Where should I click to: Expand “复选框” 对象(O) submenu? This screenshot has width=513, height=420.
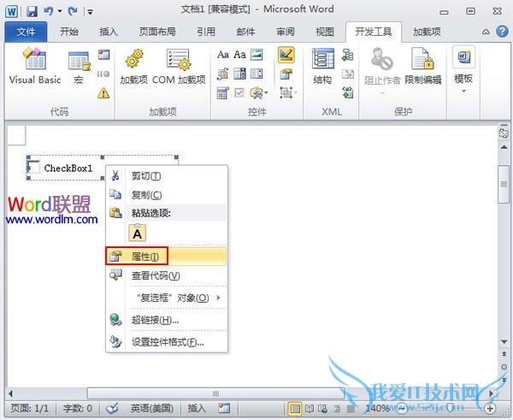179,298
